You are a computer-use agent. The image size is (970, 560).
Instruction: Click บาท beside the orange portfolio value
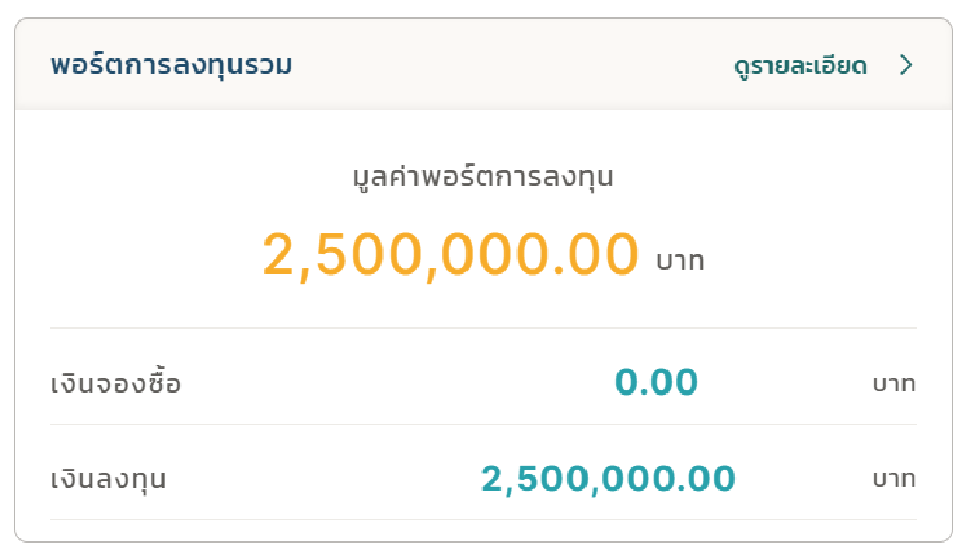680,261
